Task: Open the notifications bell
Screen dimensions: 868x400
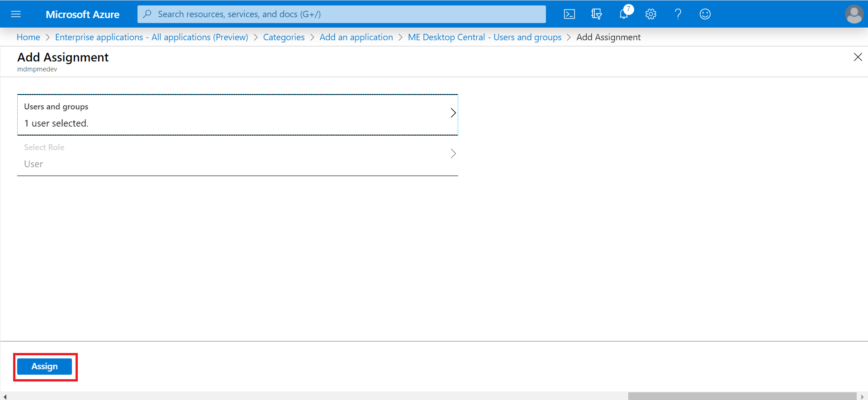Action: coord(624,14)
